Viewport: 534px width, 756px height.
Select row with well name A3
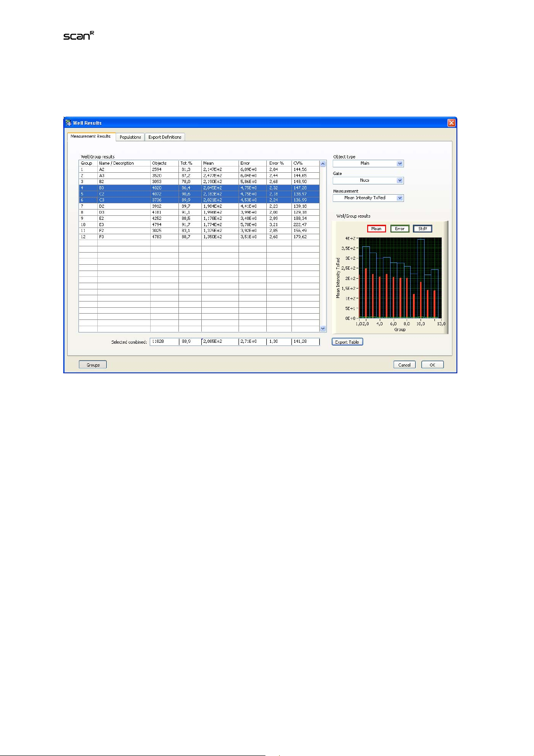coord(199,176)
